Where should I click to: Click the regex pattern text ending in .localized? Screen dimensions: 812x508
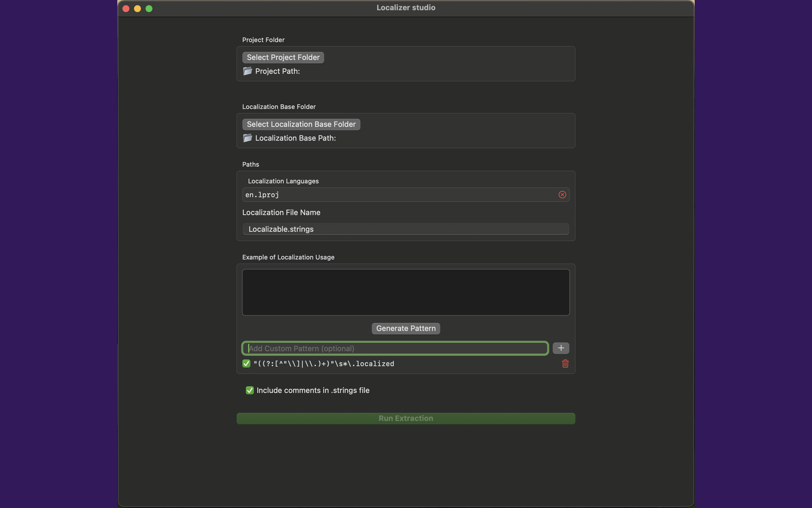coord(324,364)
